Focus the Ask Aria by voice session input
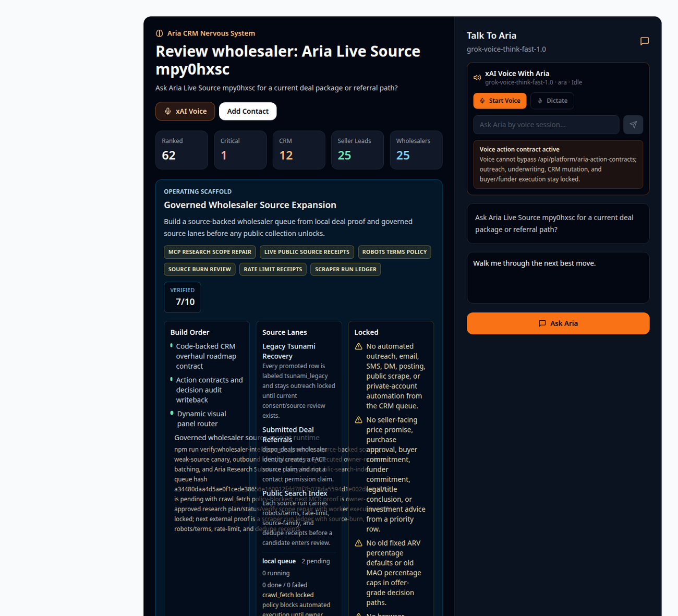 (546, 125)
